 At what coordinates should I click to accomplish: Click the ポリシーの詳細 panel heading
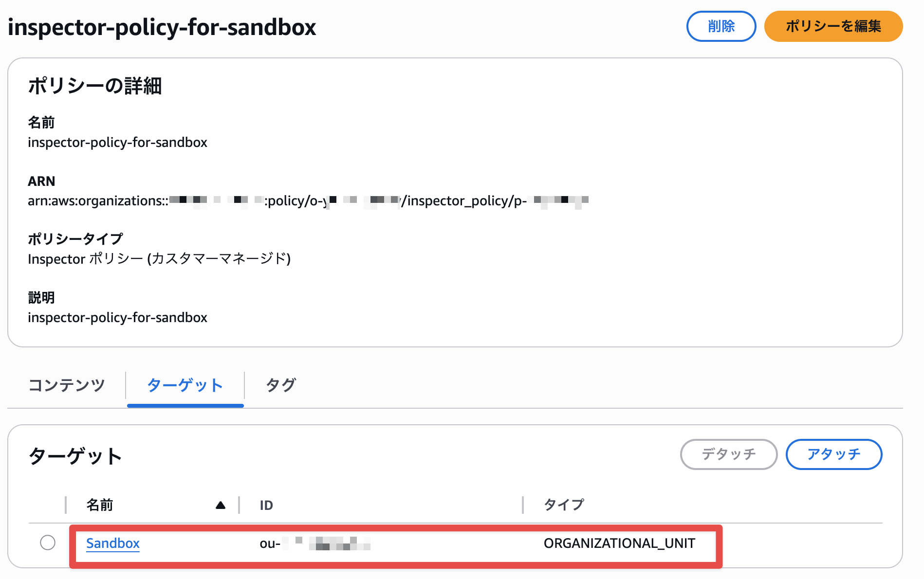95,86
